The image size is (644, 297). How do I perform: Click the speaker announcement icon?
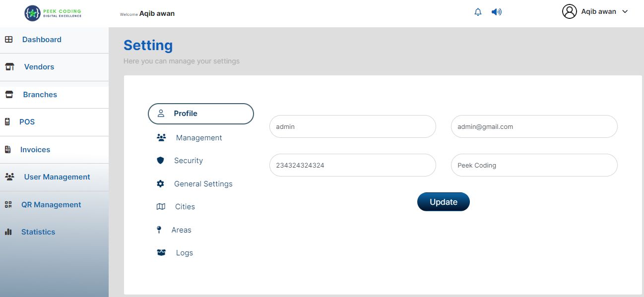496,12
